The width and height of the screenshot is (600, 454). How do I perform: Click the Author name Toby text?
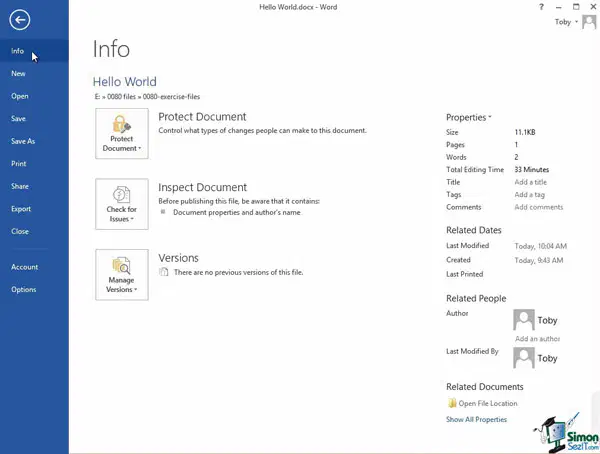(x=547, y=320)
